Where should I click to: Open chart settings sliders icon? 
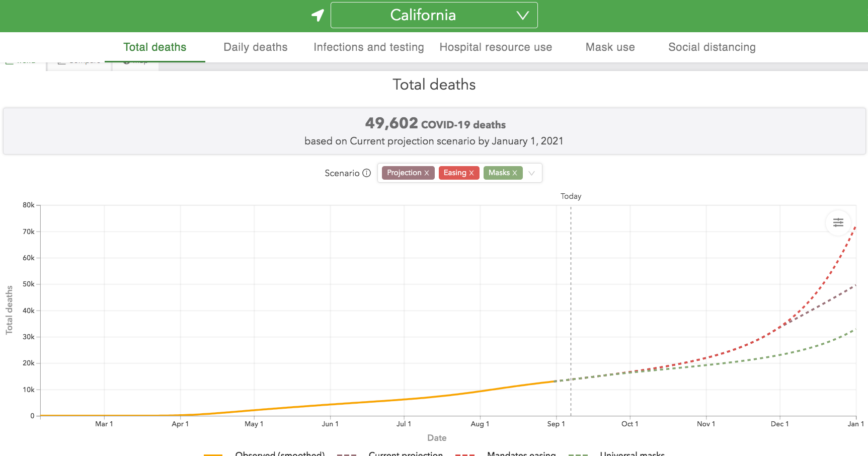tap(838, 222)
